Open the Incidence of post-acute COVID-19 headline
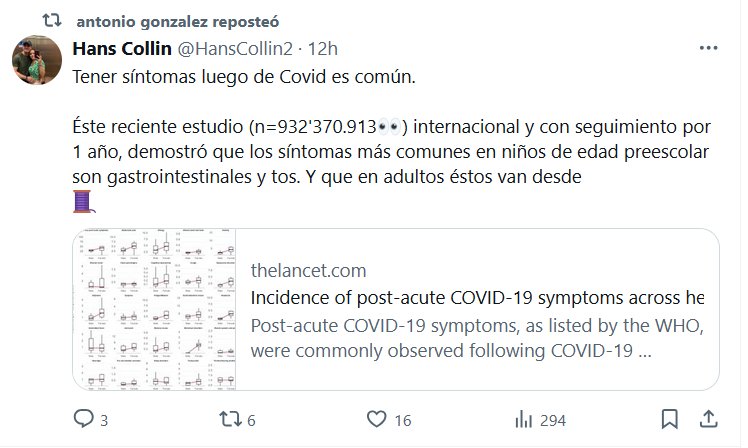 (477, 298)
